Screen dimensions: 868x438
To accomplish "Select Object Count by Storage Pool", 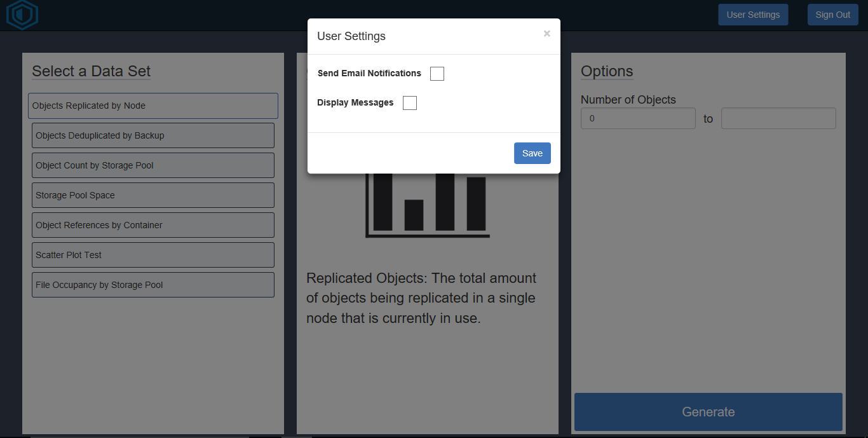I will click(153, 165).
